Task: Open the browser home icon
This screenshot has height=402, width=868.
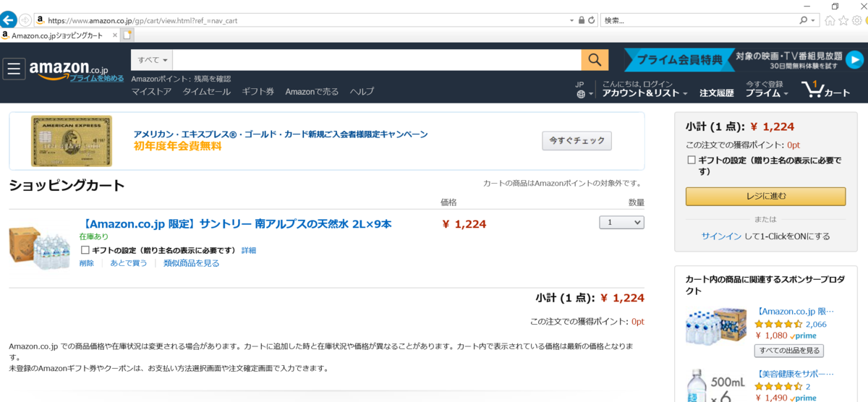Action: 830,20
